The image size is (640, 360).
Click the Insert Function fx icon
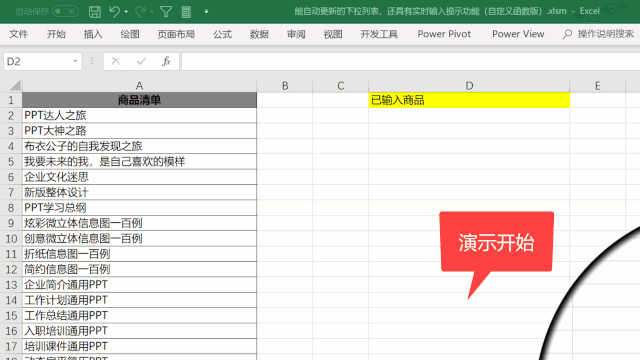[x=166, y=62]
